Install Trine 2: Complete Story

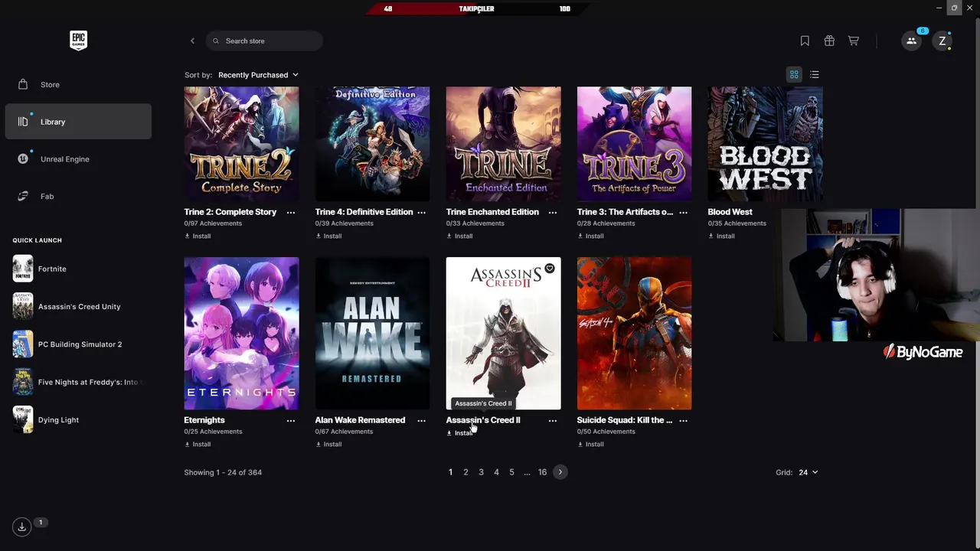pos(198,236)
